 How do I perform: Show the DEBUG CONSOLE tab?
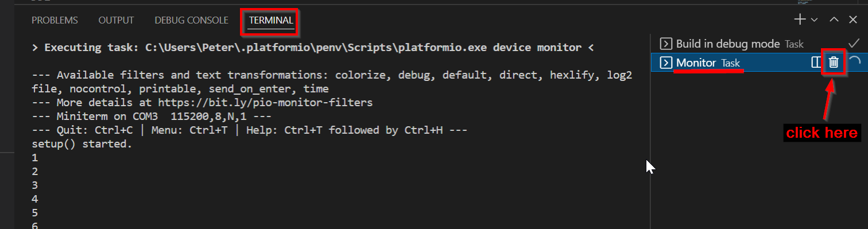coord(191,20)
